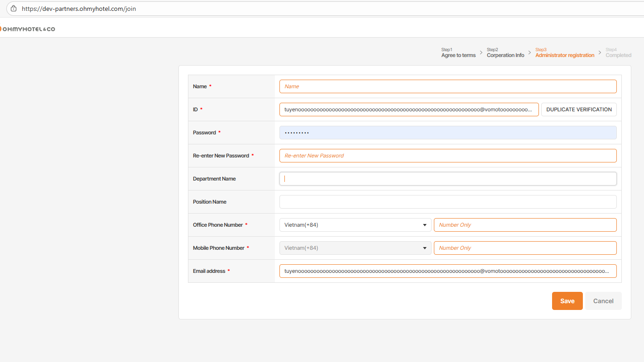Go to Step2 Corperation Info
Viewport: 644px width, 362px height.
click(x=505, y=53)
